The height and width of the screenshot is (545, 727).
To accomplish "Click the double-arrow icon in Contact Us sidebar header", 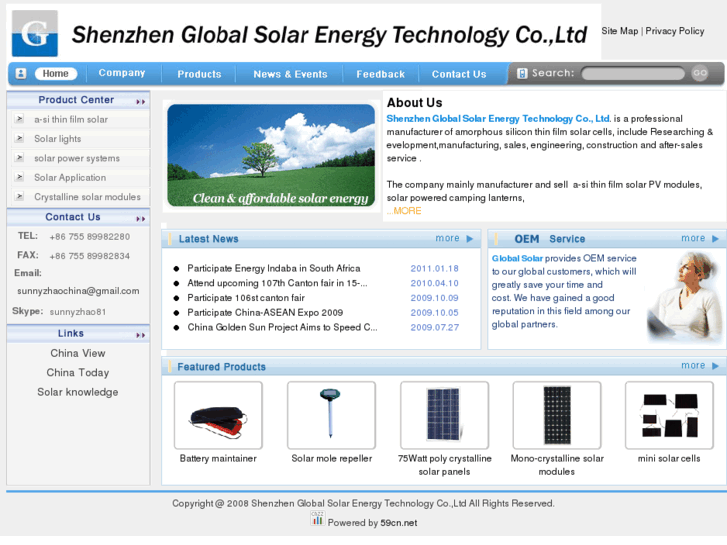I will pos(140,219).
